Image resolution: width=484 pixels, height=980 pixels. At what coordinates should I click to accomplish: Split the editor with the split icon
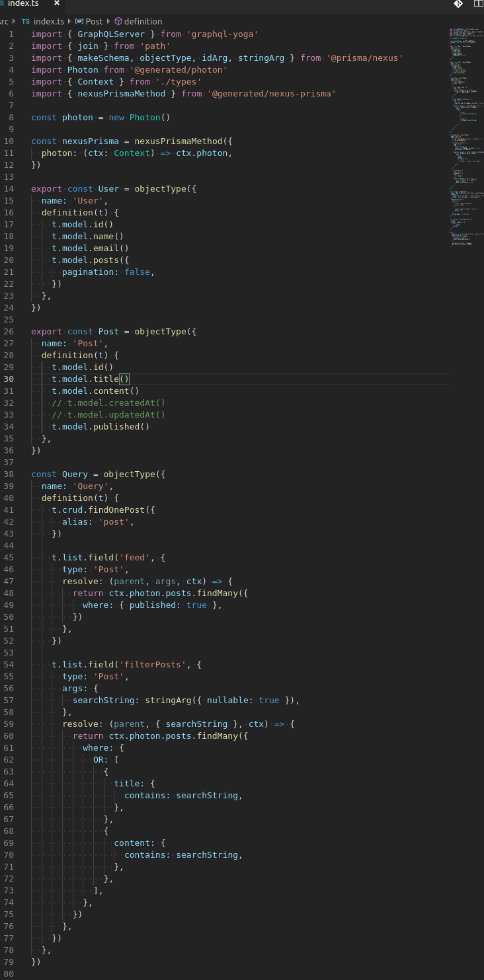479,4
